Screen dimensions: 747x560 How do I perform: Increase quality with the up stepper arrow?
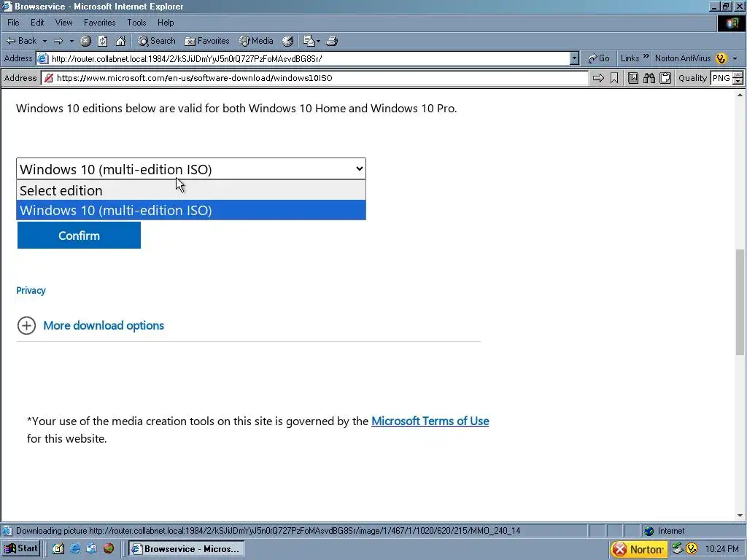coord(738,75)
